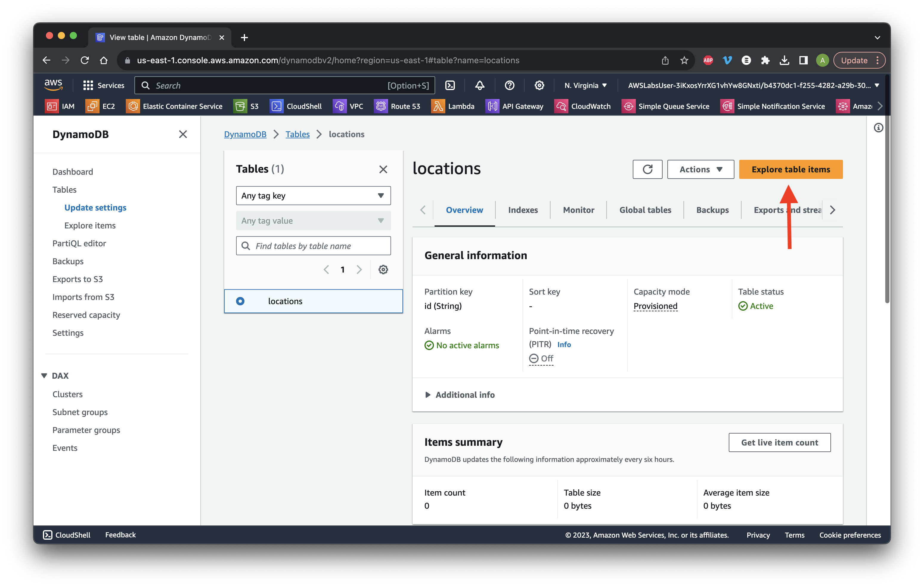Select the locations table radio button
The width and height of the screenshot is (924, 588).
pyautogui.click(x=240, y=301)
